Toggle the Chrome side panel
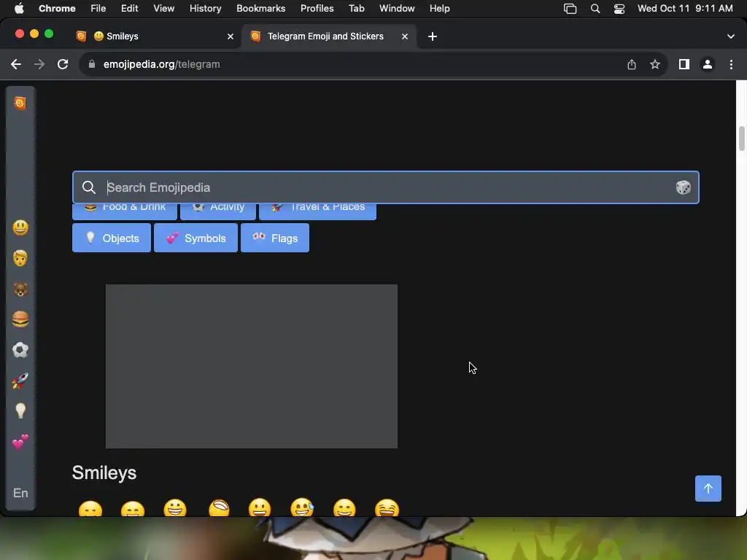This screenshot has height=560, width=747. click(684, 64)
